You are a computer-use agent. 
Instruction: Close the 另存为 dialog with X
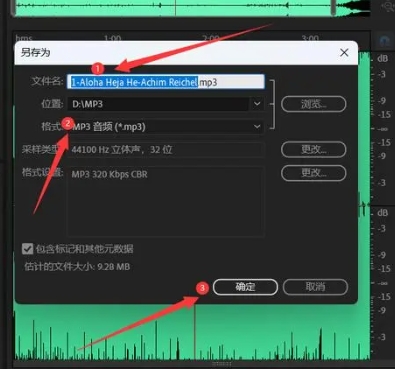[x=344, y=52]
